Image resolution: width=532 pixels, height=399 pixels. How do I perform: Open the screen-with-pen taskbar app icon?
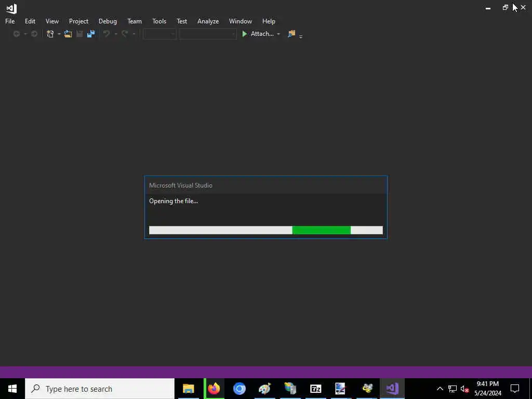341,389
